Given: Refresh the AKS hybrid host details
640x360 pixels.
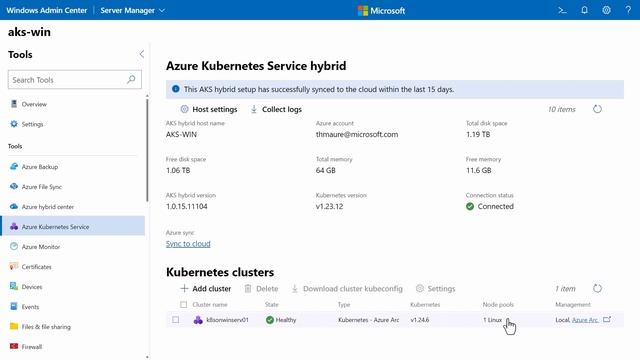Looking at the screenshot, I should [597, 109].
